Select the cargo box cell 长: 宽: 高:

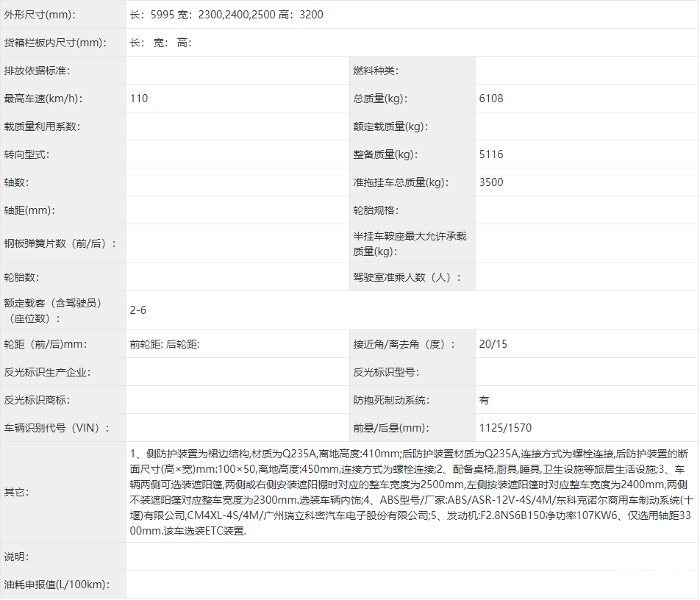[x=161, y=43]
